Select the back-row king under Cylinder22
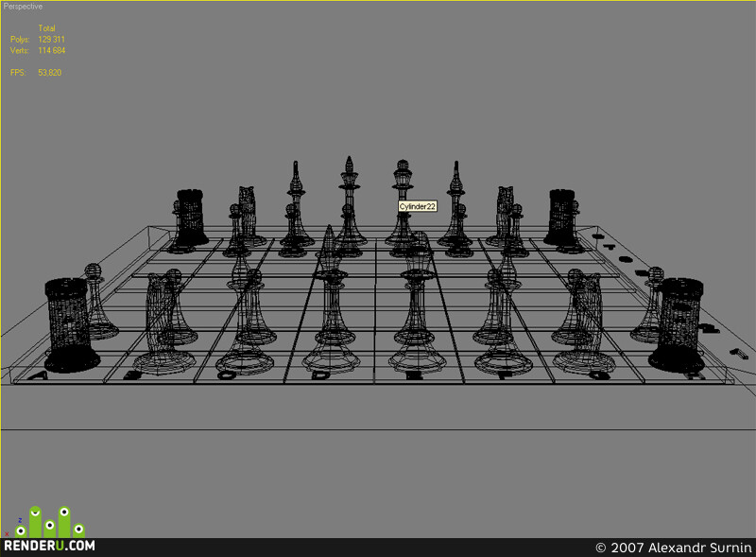 [403, 202]
